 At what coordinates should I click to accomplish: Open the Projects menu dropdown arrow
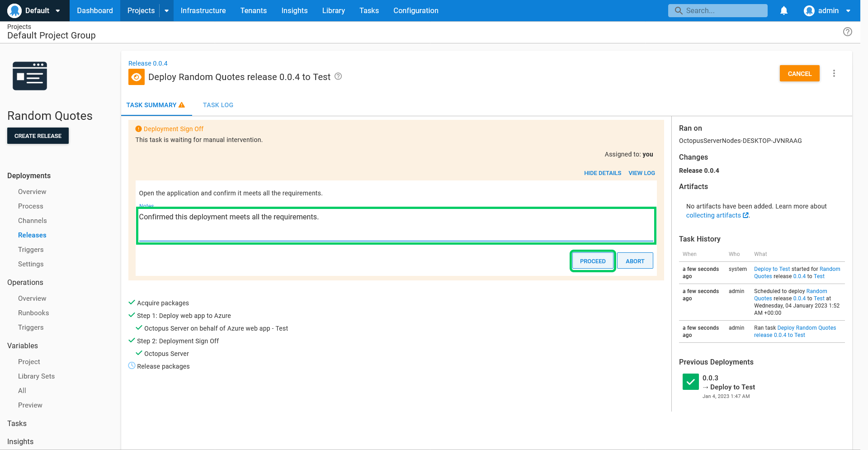pyautogui.click(x=166, y=11)
